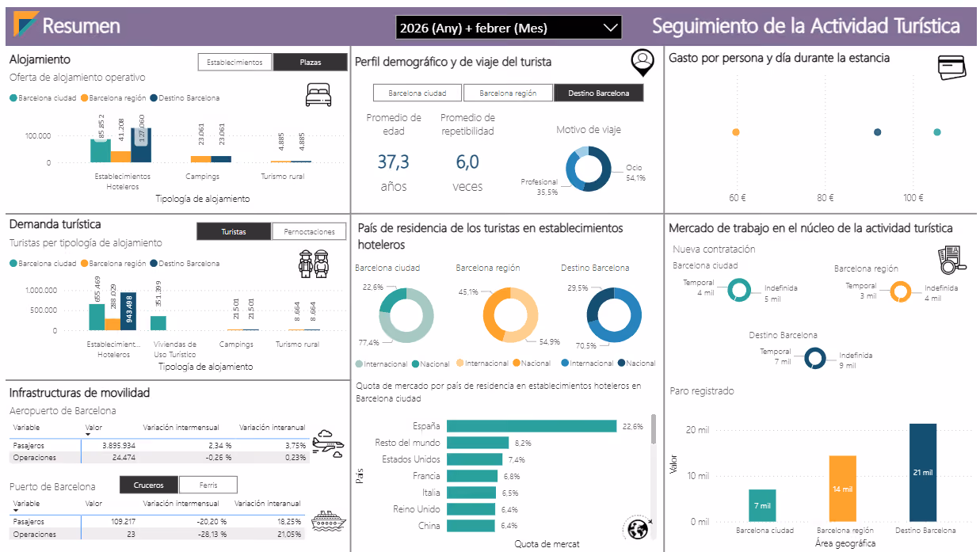Click the Destino Barcelona hiring donut

[x=815, y=359]
